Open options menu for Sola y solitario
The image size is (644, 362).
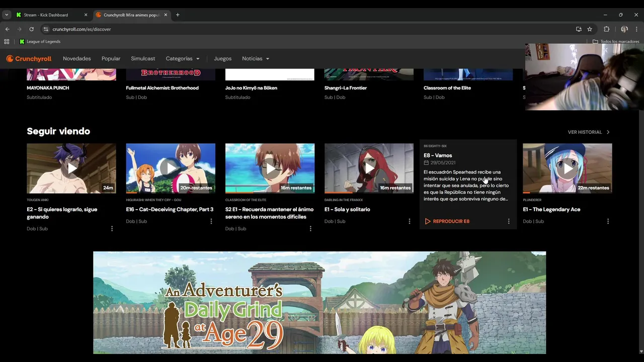tap(410, 221)
